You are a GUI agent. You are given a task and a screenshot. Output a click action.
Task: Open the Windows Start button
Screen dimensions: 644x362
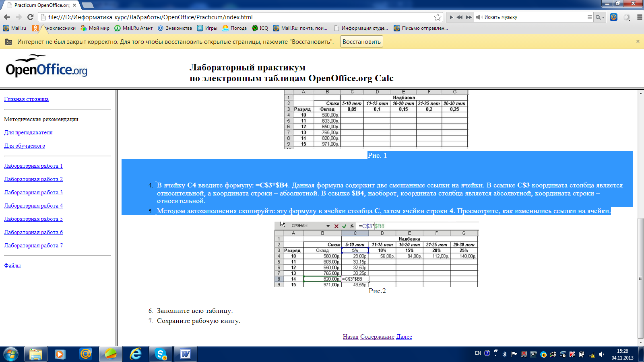point(11,354)
